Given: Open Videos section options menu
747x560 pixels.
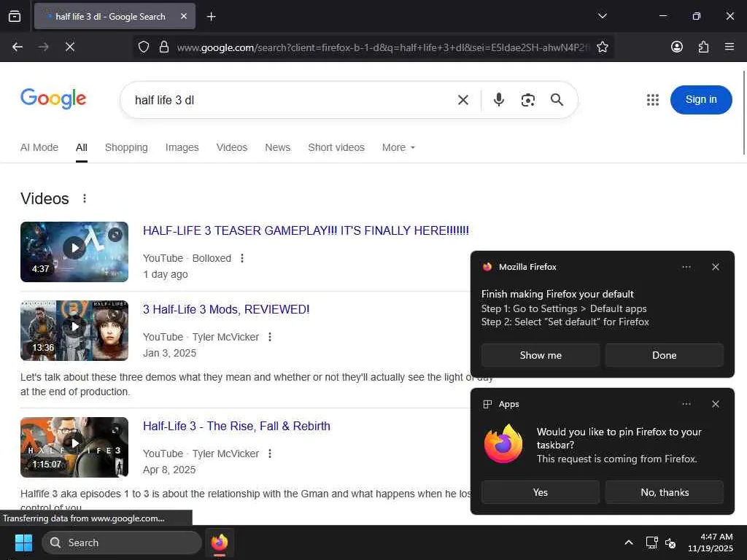Looking at the screenshot, I should pos(85,198).
